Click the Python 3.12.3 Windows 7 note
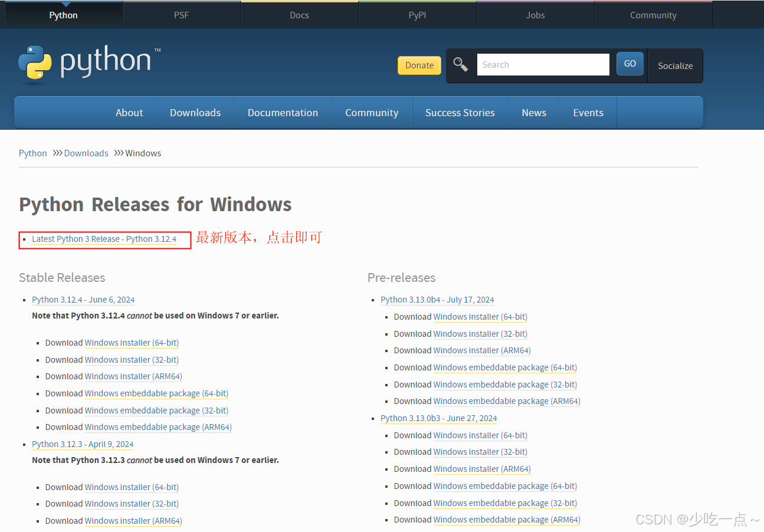The height and width of the screenshot is (532, 764). point(155,460)
